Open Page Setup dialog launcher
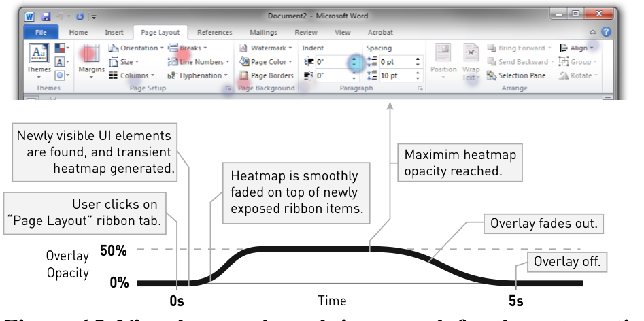644x321 pixels. click(x=228, y=88)
